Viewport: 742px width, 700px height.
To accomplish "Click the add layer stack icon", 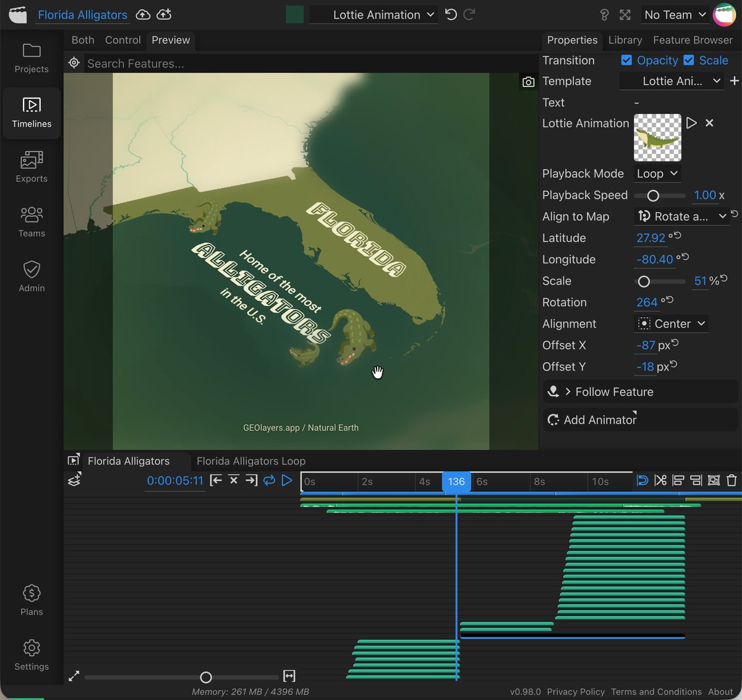I will 74,479.
